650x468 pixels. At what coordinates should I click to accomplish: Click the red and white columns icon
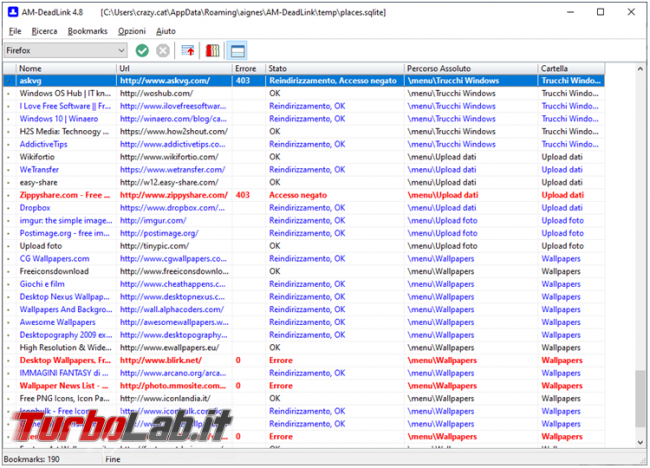pyautogui.click(x=213, y=51)
